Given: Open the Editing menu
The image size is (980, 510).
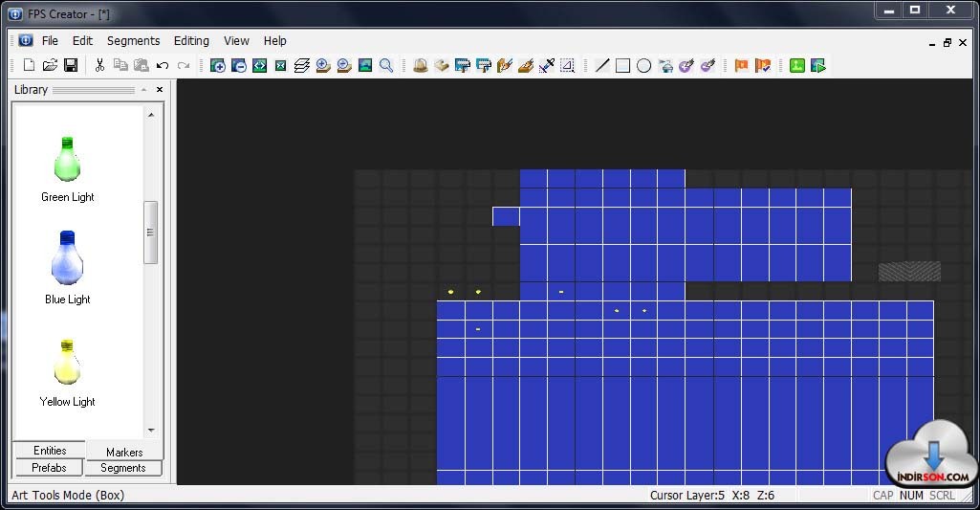Looking at the screenshot, I should coord(191,41).
